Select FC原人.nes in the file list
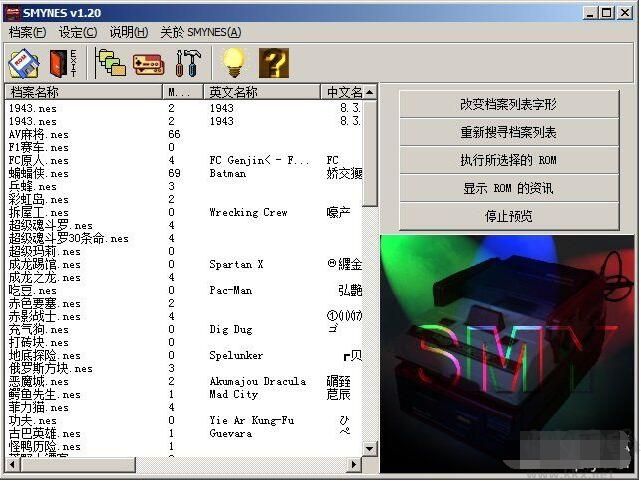Viewport: 641px width, 481px height. (x=38, y=161)
